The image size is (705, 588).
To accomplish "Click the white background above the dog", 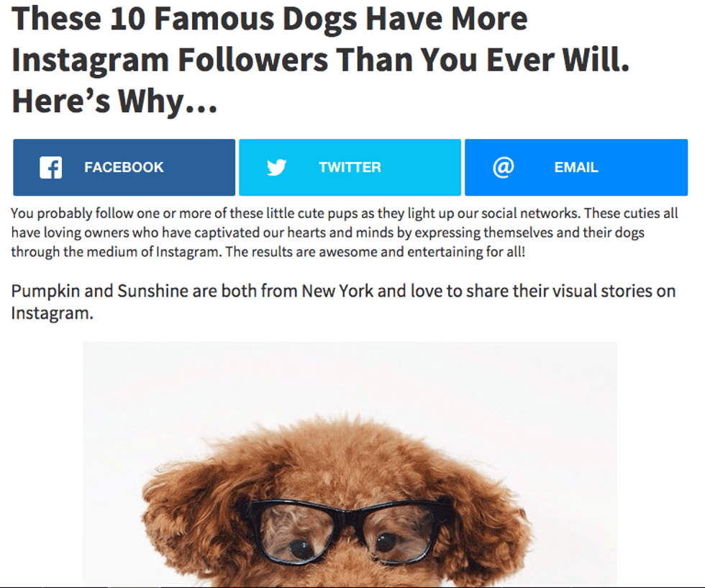I will pyautogui.click(x=350, y=378).
